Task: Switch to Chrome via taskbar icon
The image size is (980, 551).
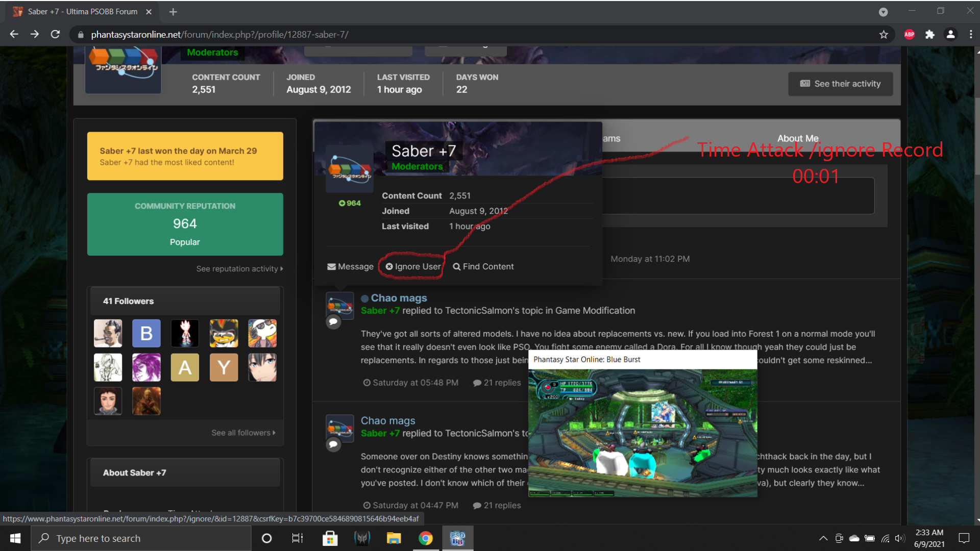Action: point(426,538)
